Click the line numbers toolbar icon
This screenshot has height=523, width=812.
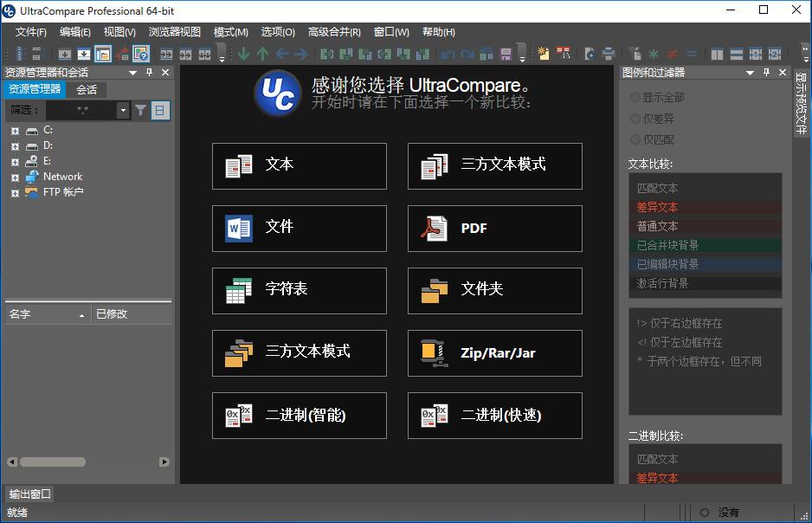[18, 54]
